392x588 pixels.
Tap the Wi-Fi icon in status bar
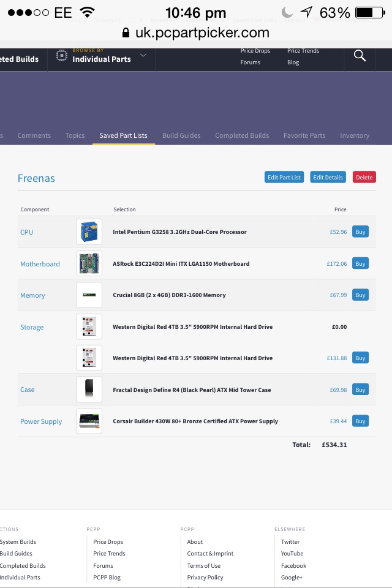(87, 12)
